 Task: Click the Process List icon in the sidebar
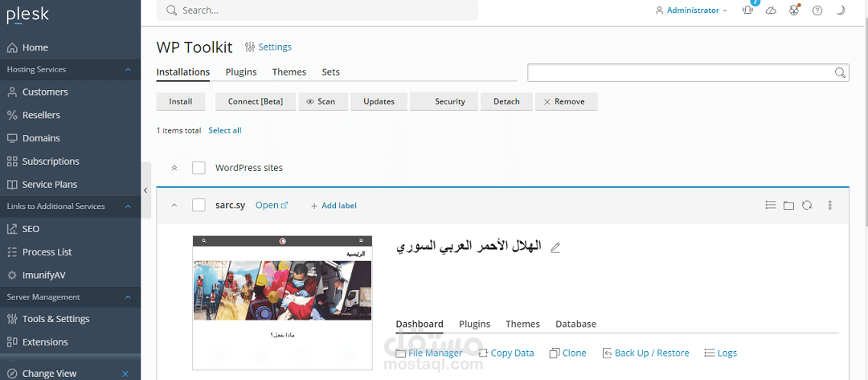12,252
